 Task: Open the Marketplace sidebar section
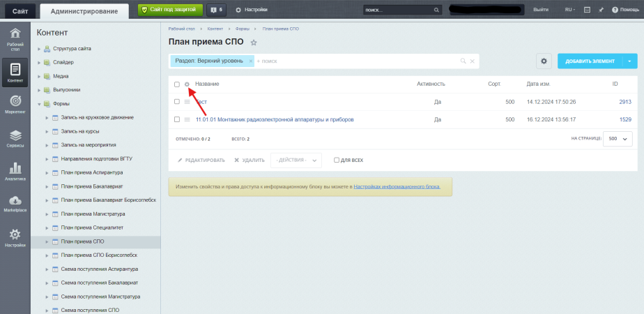click(15, 204)
